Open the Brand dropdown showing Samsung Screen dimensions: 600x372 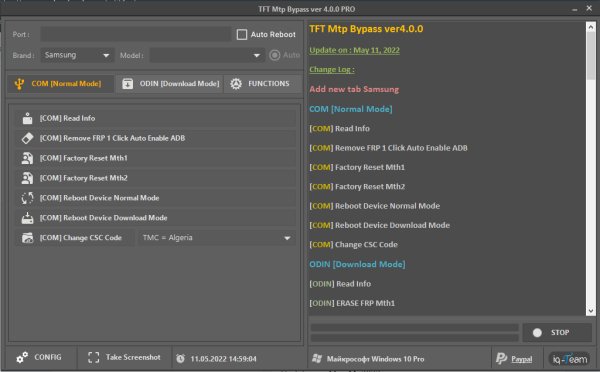click(x=77, y=55)
